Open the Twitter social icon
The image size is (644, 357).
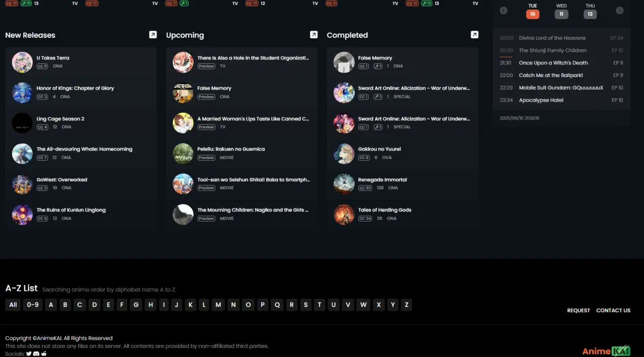pos(29,353)
